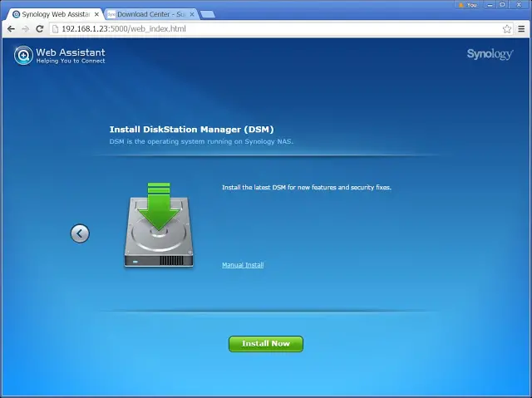Click the Web Assistant magnifier logo icon

tap(23, 56)
